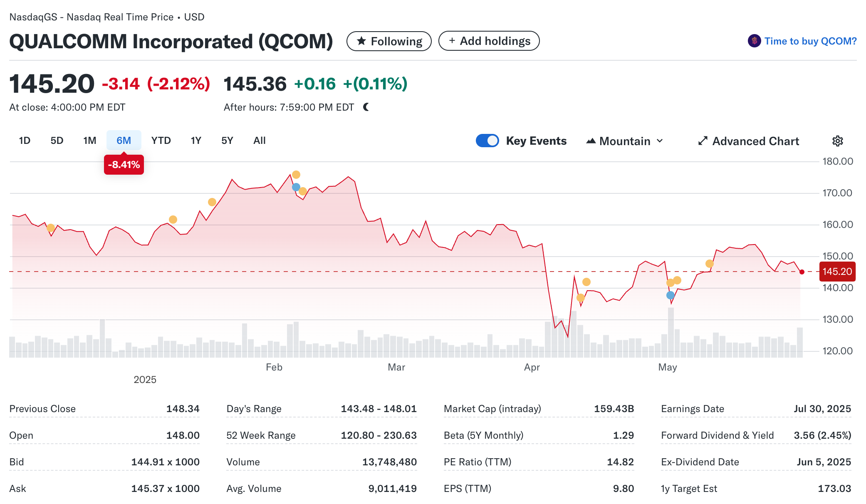The height and width of the screenshot is (504, 866).
Task: Click the mountain chart type icon
Action: 591,141
